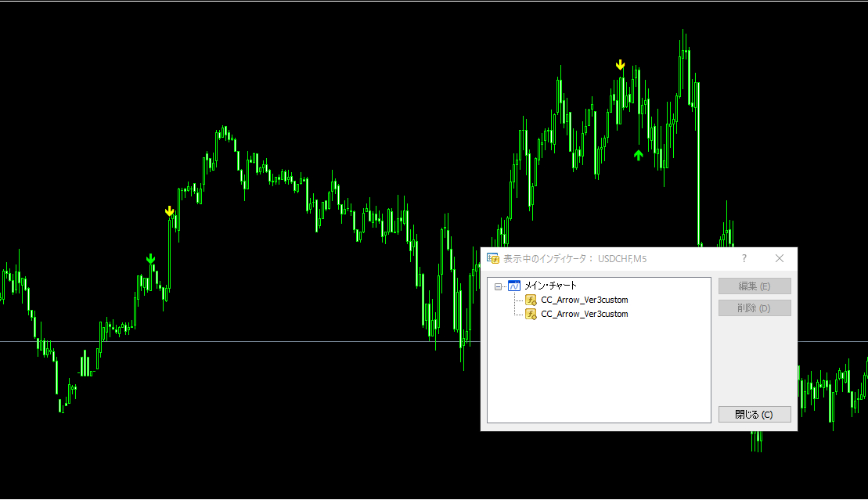
Task: Click the yellow down arrow on left side of chart
Action: 169,211
